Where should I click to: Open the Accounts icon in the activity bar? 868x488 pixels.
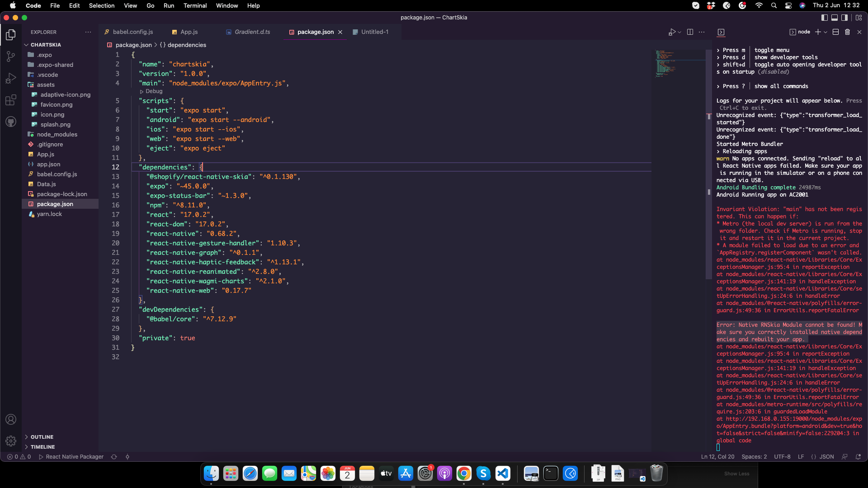tap(11, 419)
